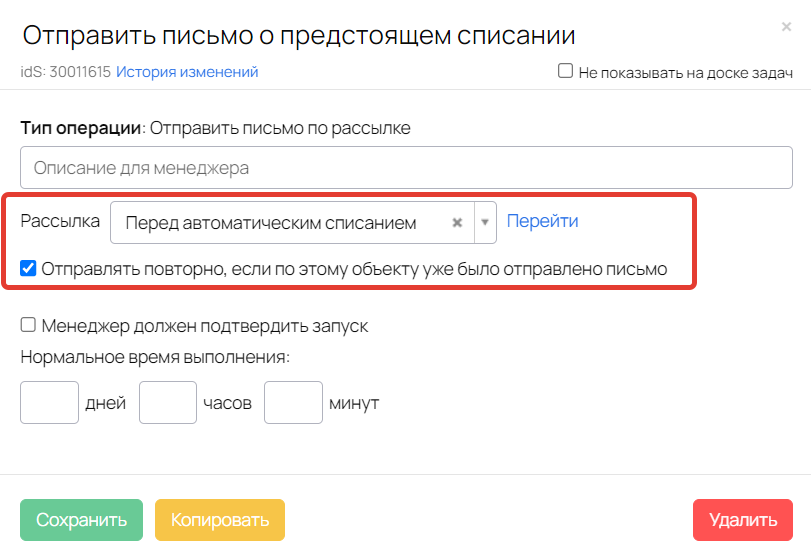Remove the operation via Удалить button
811x554 pixels.
[x=743, y=520]
